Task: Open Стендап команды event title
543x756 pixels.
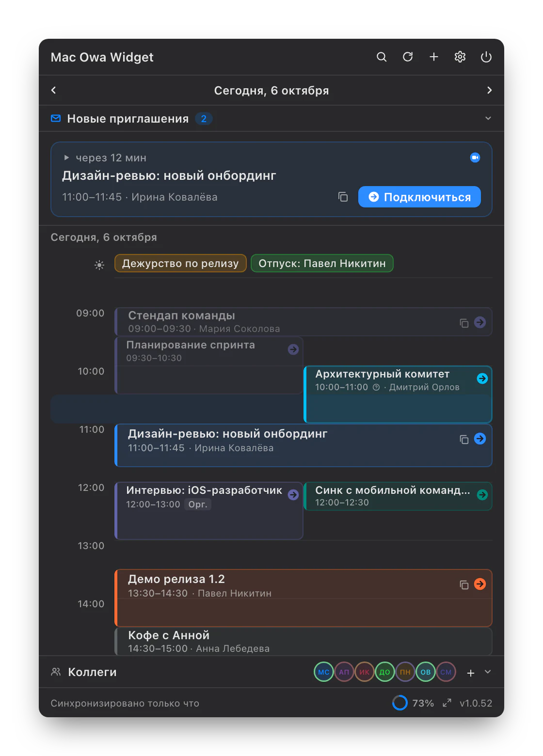Action: (181, 315)
